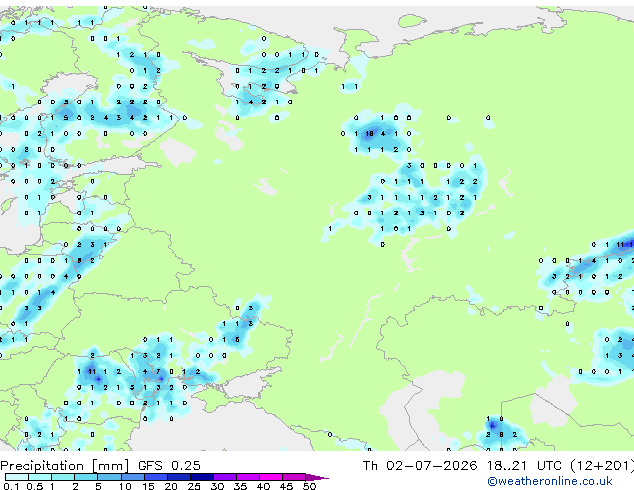Image resolution: width=634 pixels, height=490 pixels.
Task: Click the lightest 0.1–0.5 mm legend swatch
Action: coord(17,477)
